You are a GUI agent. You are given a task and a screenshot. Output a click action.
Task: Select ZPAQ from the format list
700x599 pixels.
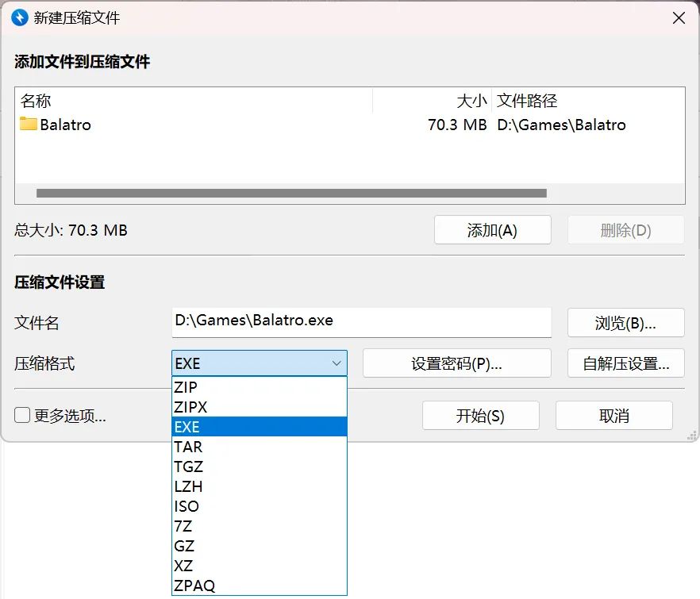260,586
